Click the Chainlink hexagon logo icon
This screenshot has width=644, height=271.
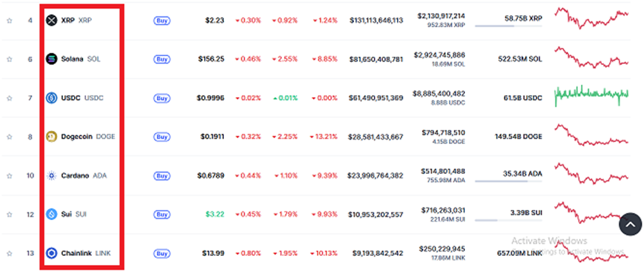click(x=52, y=253)
